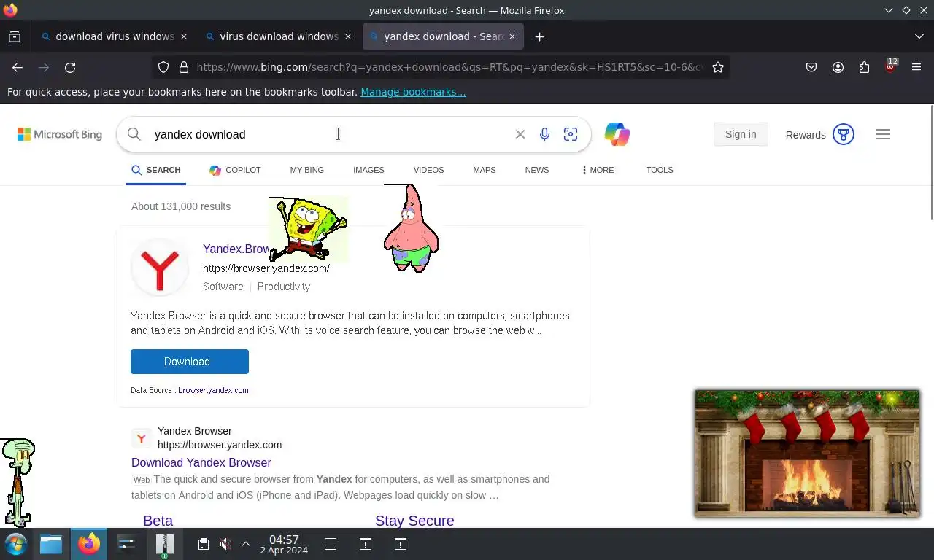The image size is (934, 560).
Task: Click the taskbar clock showing 04:57
Action: [x=284, y=544]
